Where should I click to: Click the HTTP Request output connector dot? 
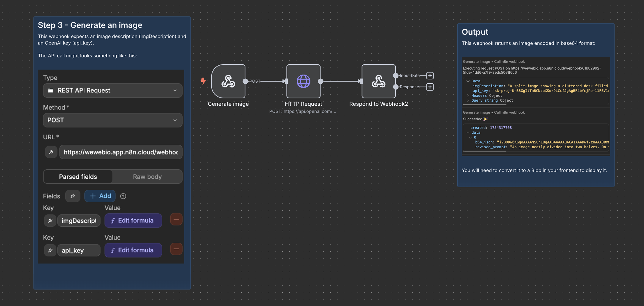[321, 81]
